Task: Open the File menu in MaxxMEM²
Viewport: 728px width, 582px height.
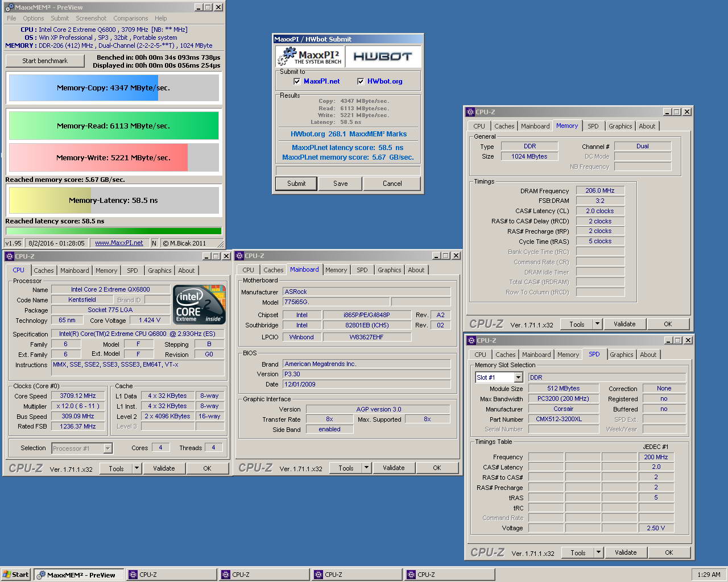Action: [x=11, y=18]
